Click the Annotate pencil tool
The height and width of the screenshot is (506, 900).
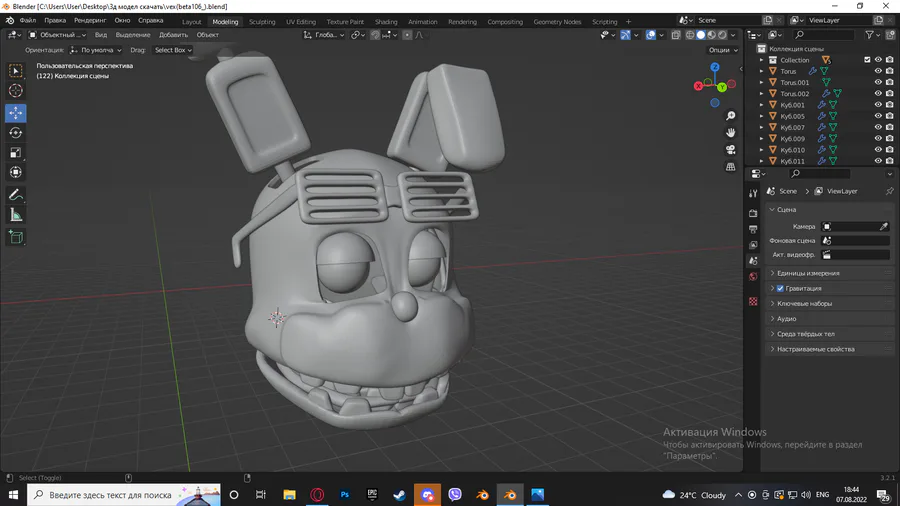tap(16, 195)
